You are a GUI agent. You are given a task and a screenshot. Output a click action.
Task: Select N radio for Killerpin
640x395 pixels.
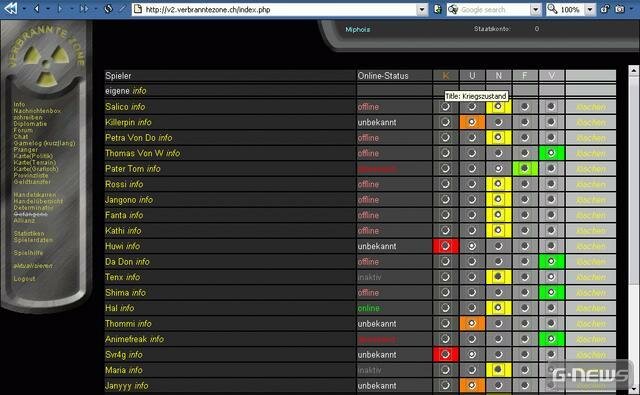tap(498, 122)
